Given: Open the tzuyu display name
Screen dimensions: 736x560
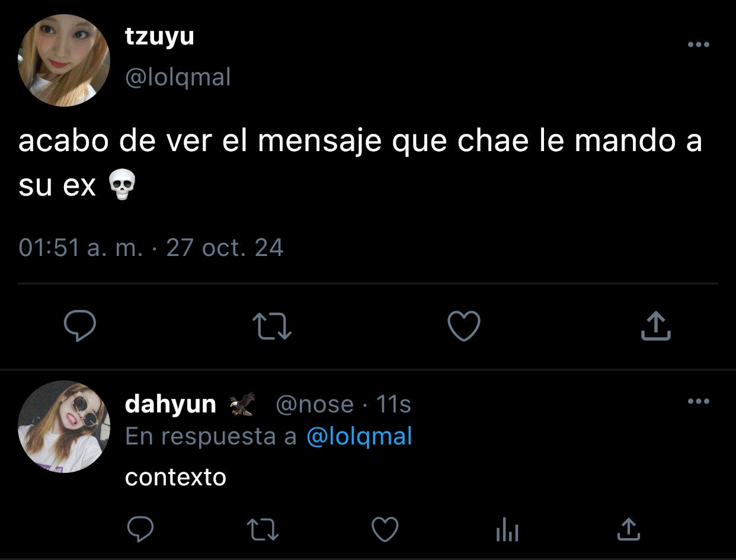Looking at the screenshot, I should (x=159, y=37).
